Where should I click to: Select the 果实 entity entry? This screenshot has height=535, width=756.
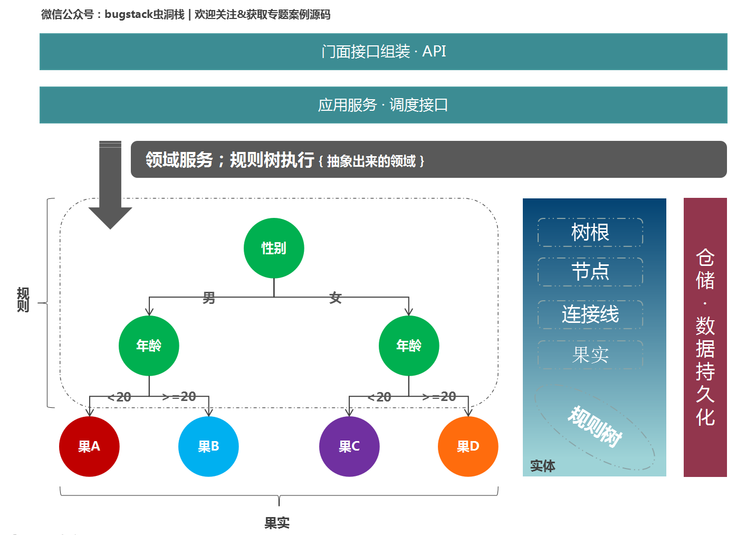pyautogui.click(x=590, y=355)
